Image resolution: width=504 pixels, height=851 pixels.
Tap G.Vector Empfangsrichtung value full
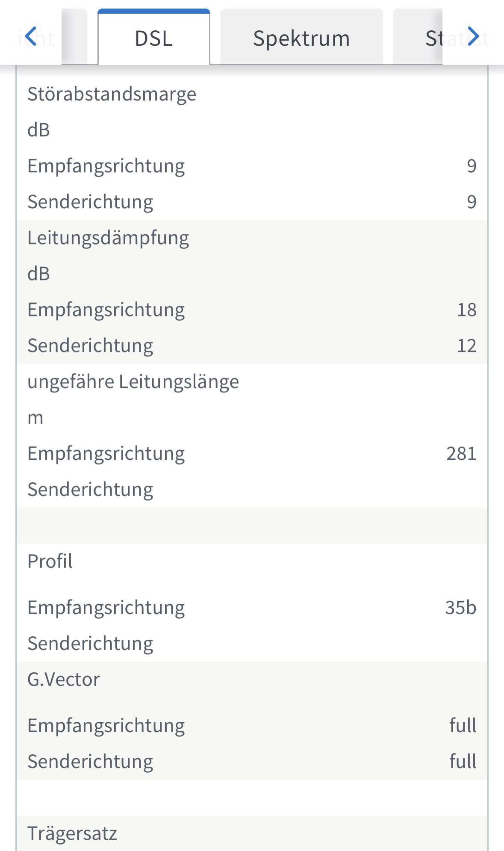[463, 725]
